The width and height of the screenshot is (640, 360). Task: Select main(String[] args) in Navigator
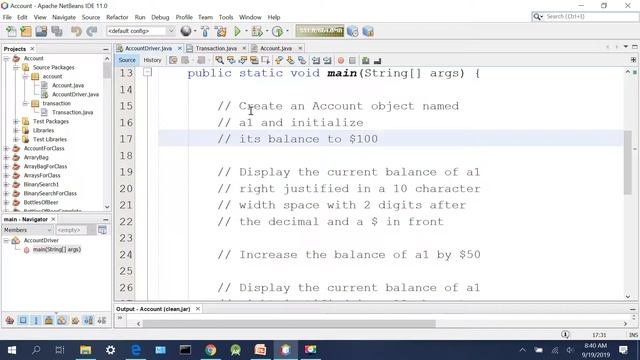click(57, 249)
